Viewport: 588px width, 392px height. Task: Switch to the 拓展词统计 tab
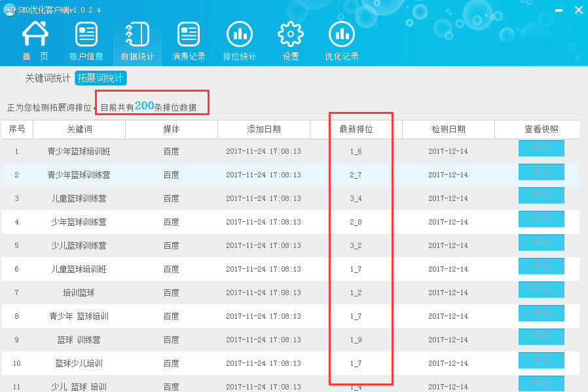100,78
